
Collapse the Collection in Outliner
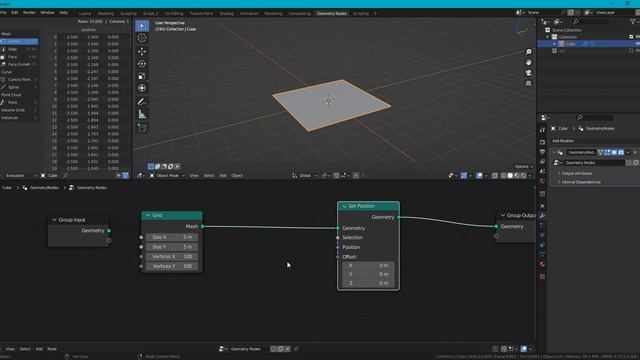[548, 37]
